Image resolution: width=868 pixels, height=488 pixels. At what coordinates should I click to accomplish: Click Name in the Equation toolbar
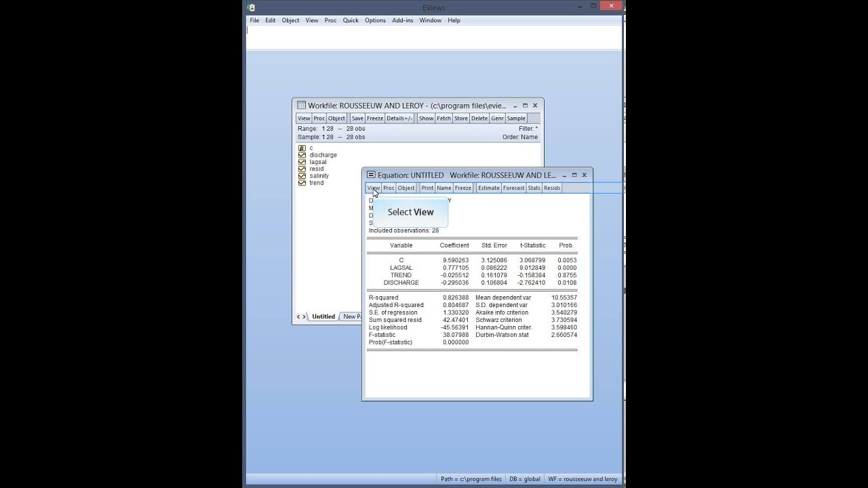[444, 188]
